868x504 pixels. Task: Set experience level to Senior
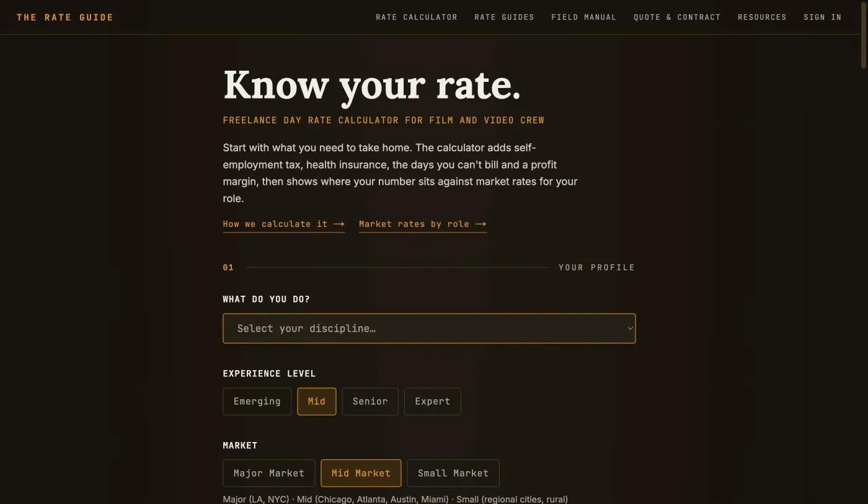[370, 402]
